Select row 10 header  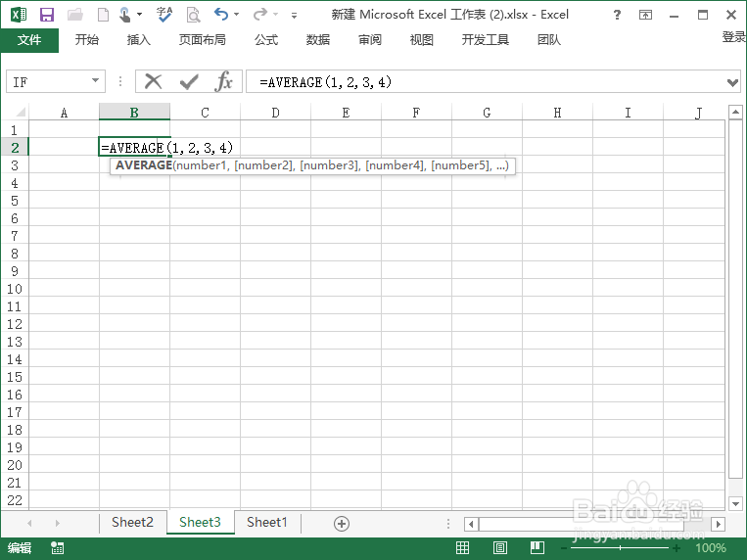15,289
